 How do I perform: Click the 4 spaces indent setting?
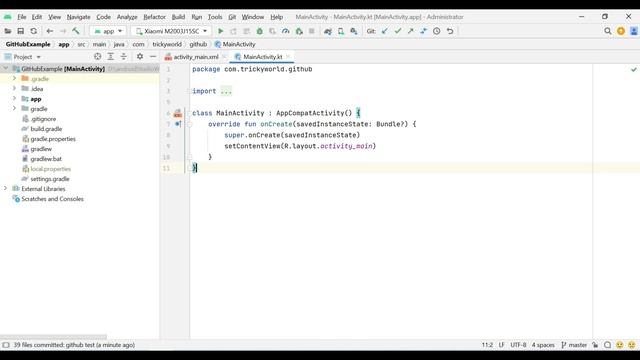click(x=543, y=345)
